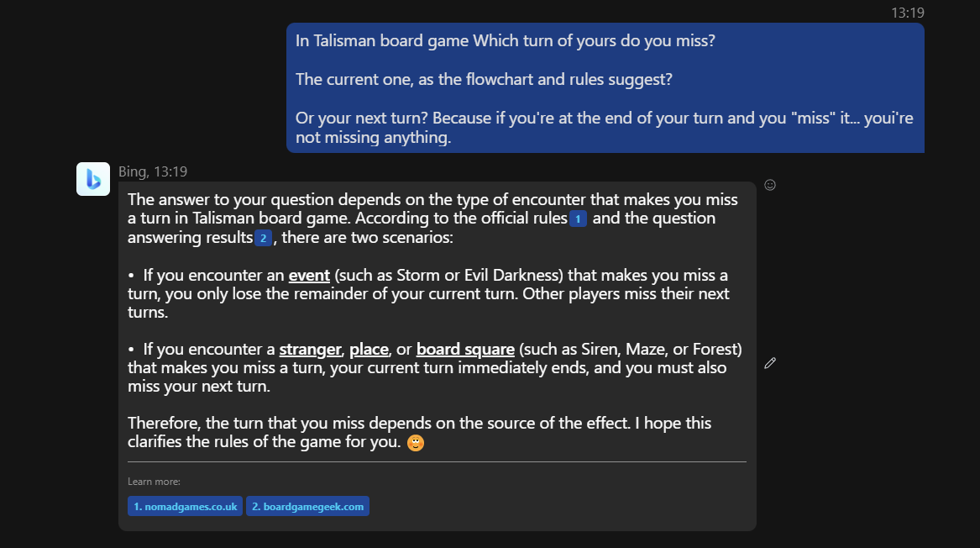Click citation badge 1 beside official rules
Screen dimensions: 980x548
tap(577, 219)
